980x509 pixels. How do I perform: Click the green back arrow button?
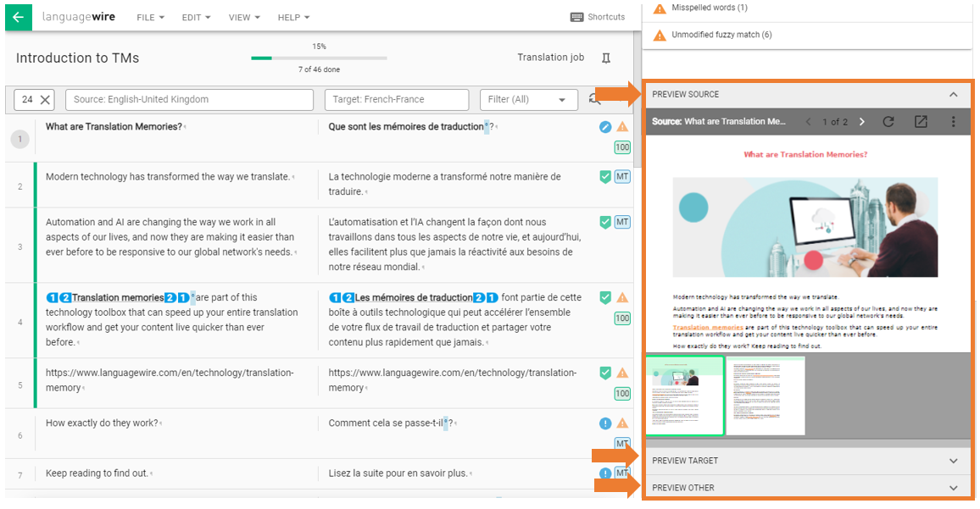point(18,17)
